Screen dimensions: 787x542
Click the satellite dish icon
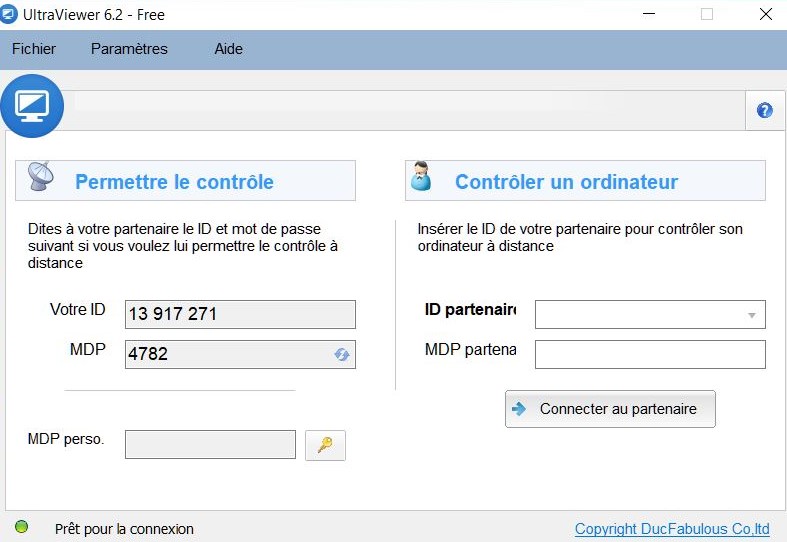(41, 177)
